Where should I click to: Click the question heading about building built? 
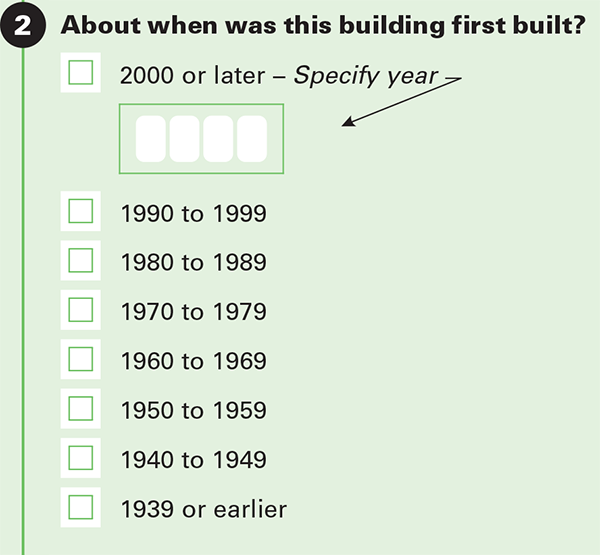pos(323,25)
